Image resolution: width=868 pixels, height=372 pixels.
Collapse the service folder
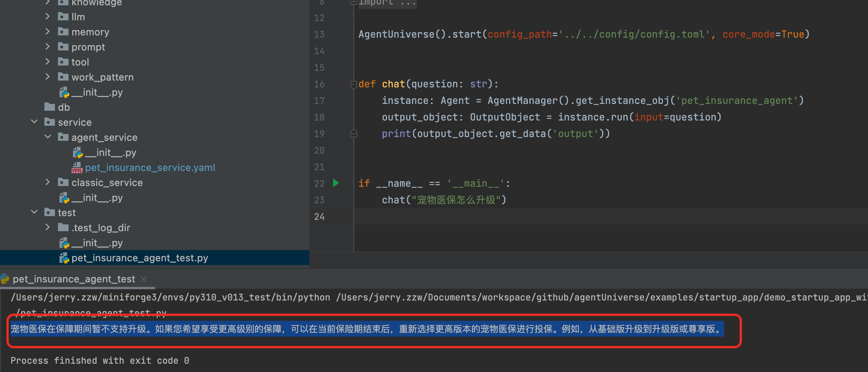click(34, 122)
